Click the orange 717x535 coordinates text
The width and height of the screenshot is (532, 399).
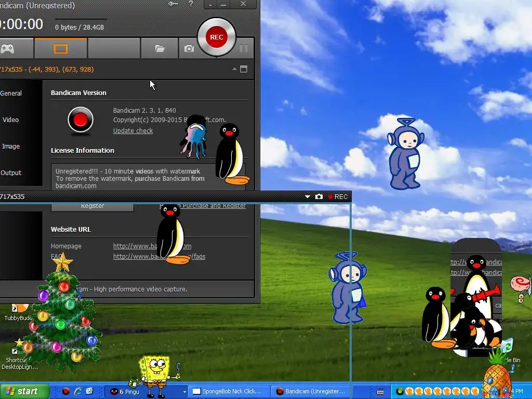click(47, 69)
